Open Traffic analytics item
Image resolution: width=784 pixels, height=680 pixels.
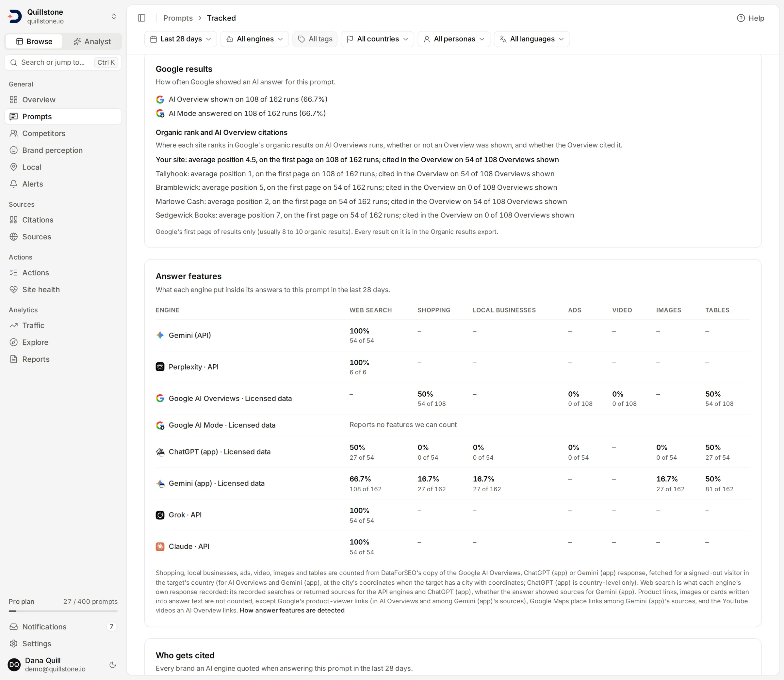63,325
